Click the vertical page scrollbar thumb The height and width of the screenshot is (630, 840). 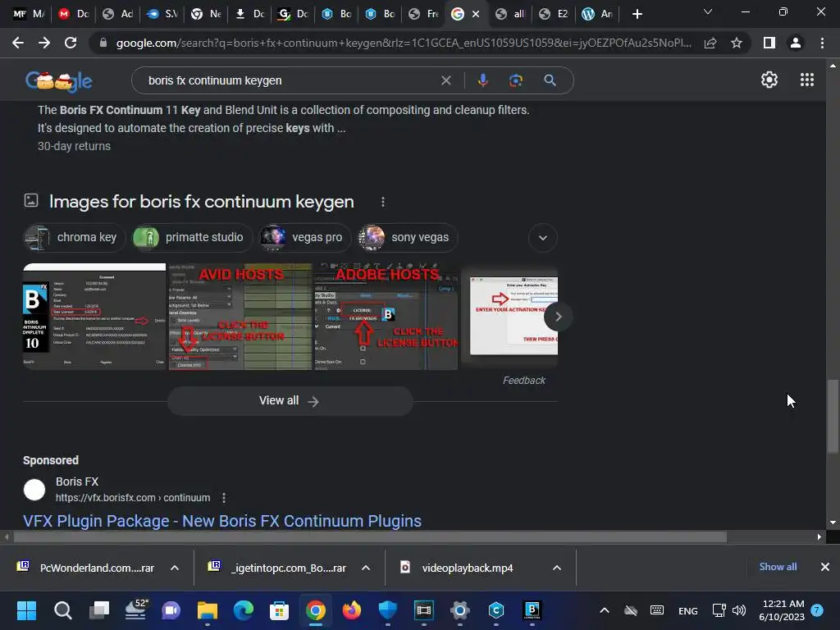833,416
